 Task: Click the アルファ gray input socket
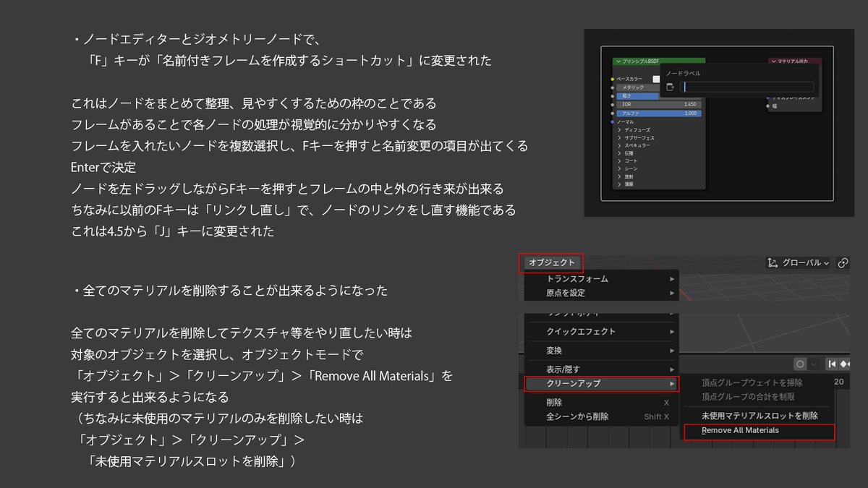pyautogui.click(x=613, y=114)
